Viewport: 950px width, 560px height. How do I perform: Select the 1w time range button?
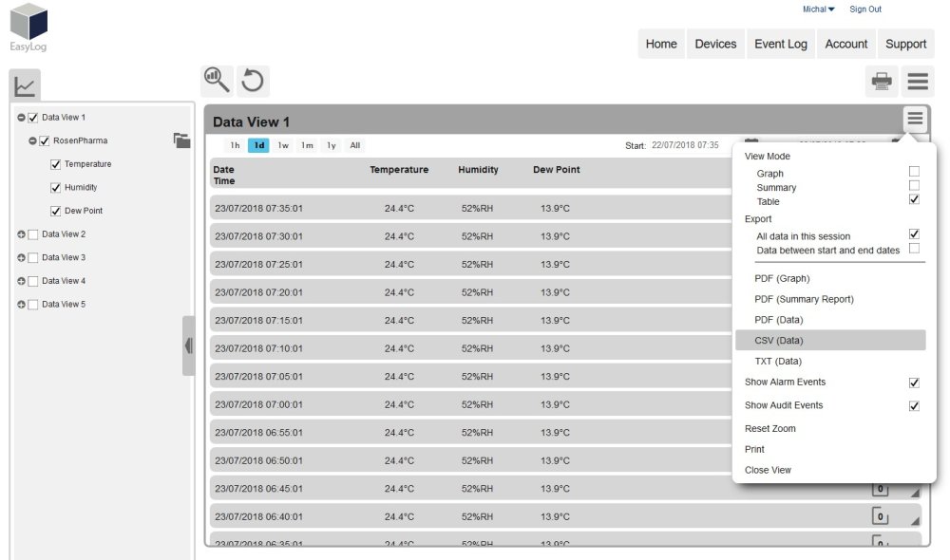coord(283,145)
